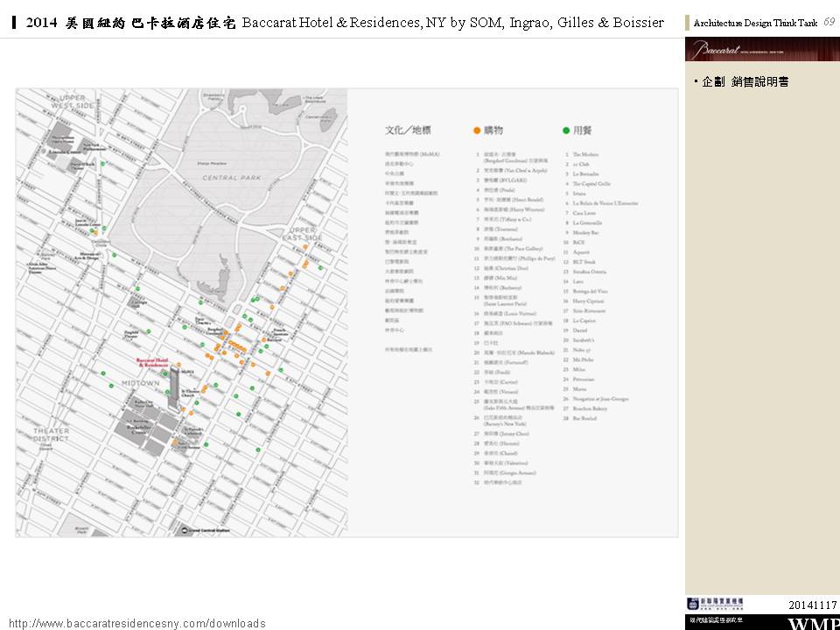Click the Upper West Side label on map

tap(72, 101)
